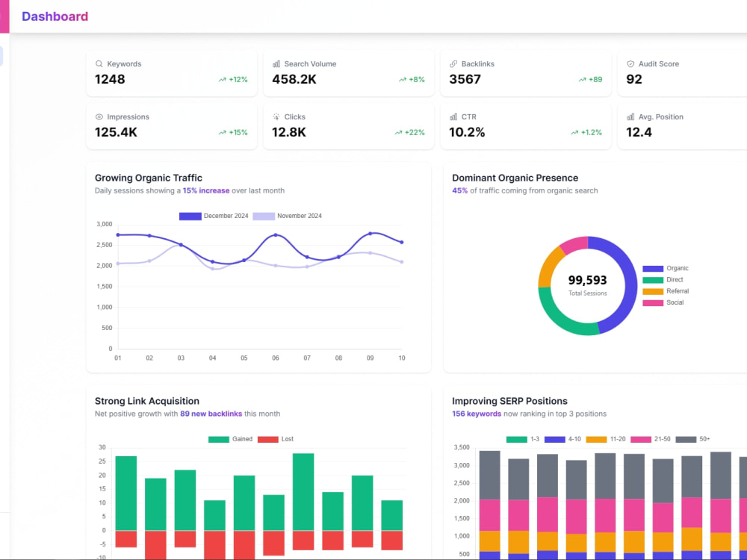The height and width of the screenshot is (560, 747).
Task: Click the 156 keywords highlighted text
Action: [x=477, y=414]
